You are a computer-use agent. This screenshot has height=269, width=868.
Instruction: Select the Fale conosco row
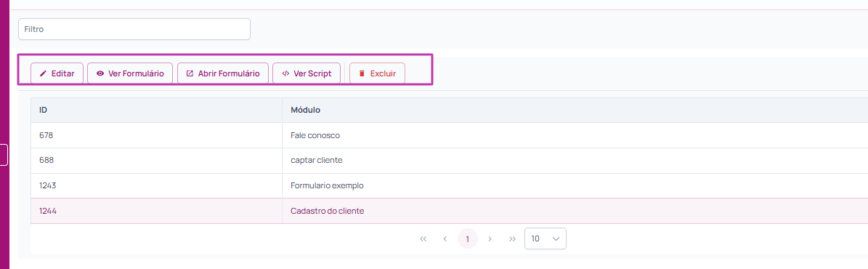point(449,135)
